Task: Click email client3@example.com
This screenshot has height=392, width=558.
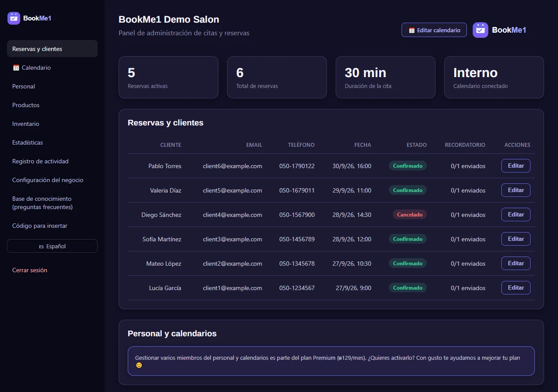Action: click(232, 239)
